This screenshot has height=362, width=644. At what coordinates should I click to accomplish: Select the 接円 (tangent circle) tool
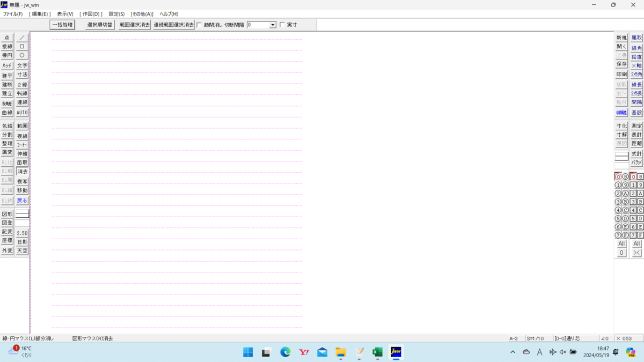click(x=7, y=55)
